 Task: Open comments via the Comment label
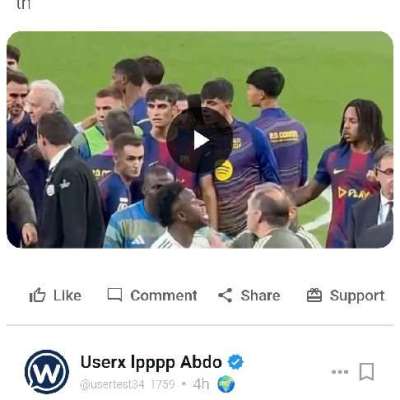[x=164, y=296]
